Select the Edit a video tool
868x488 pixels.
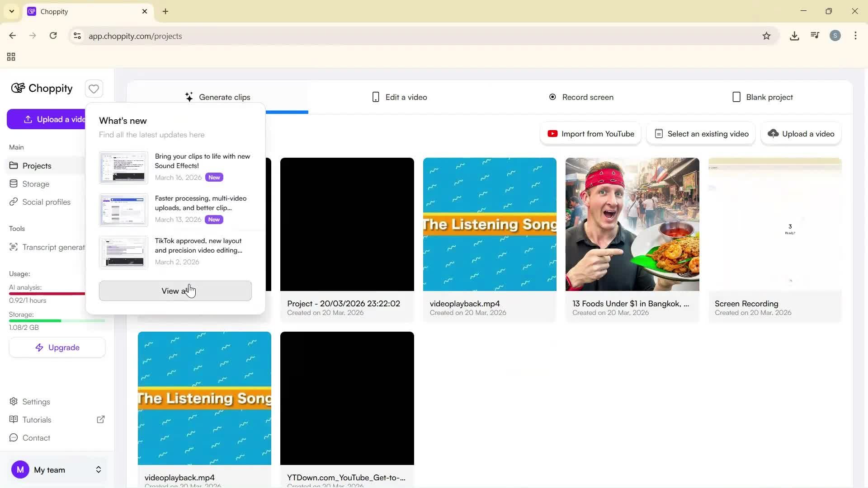400,97
